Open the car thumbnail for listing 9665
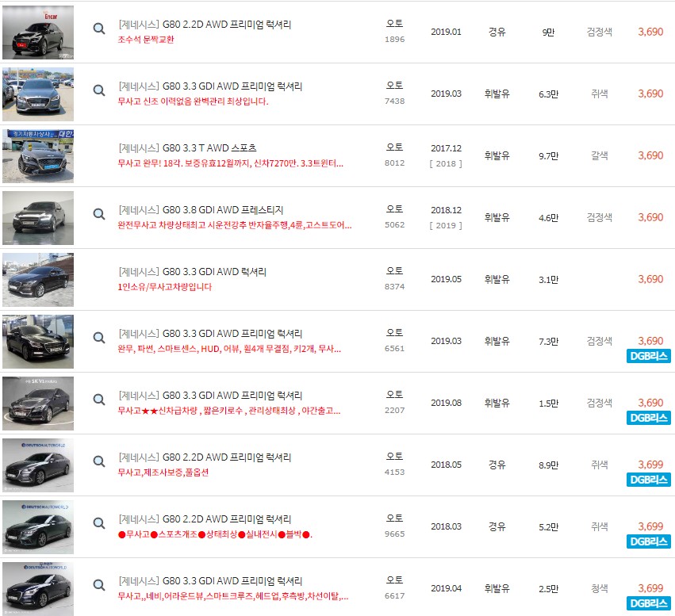This screenshot has width=675, height=616. point(38,527)
